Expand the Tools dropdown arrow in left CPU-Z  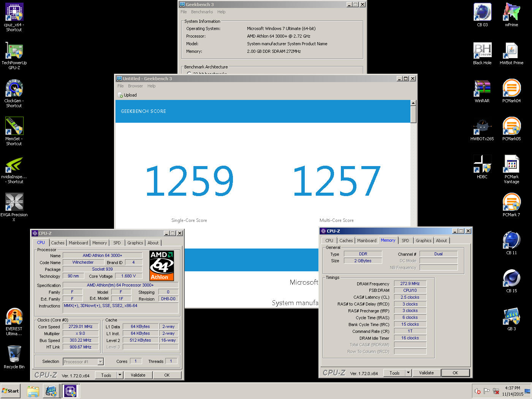pyautogui.click(x=120, y=375)
